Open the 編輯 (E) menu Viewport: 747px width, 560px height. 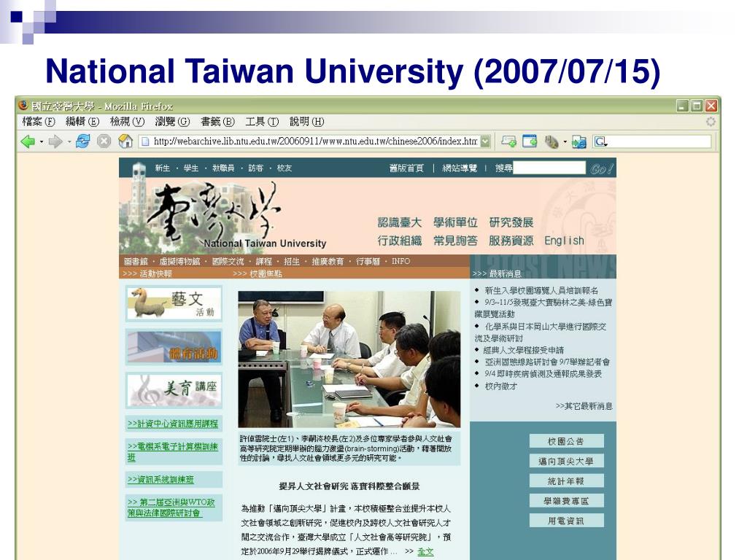point(82,122)
